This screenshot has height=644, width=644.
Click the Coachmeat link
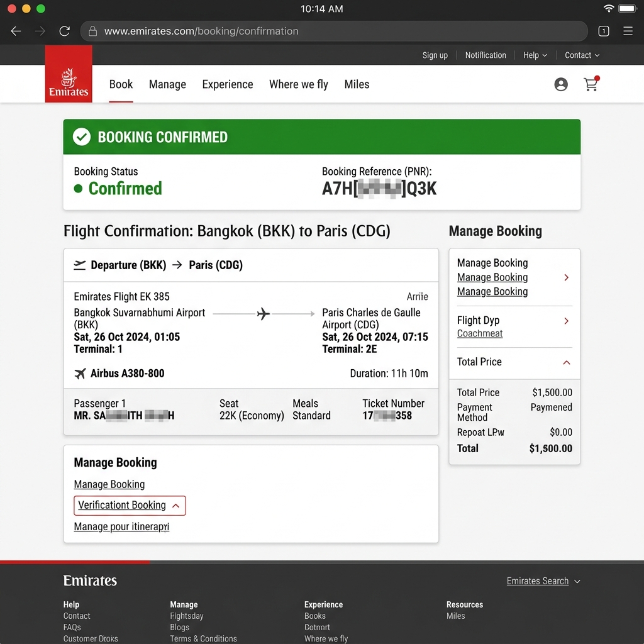click(480, 333)
